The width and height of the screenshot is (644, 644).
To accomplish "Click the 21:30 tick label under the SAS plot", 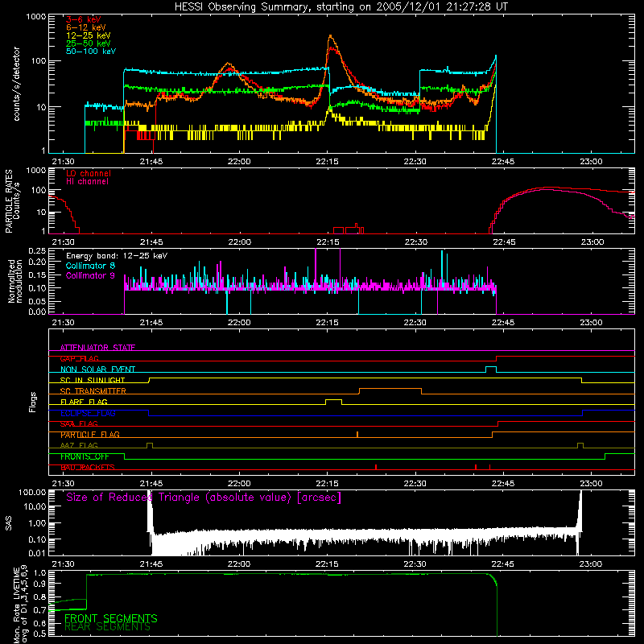I will [64, 564].
